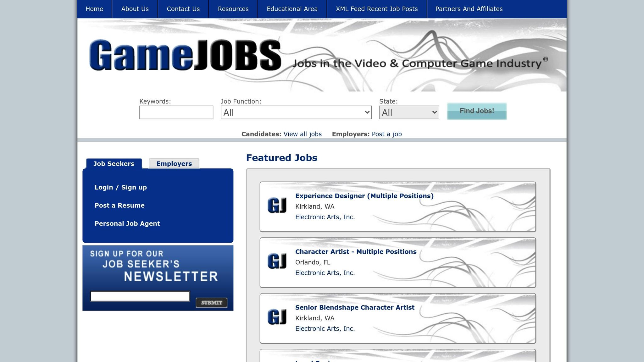Screen dimensions: 644x362
Task: Click GJ logo beside Senior Blendshape job
Action: point(277,317)
